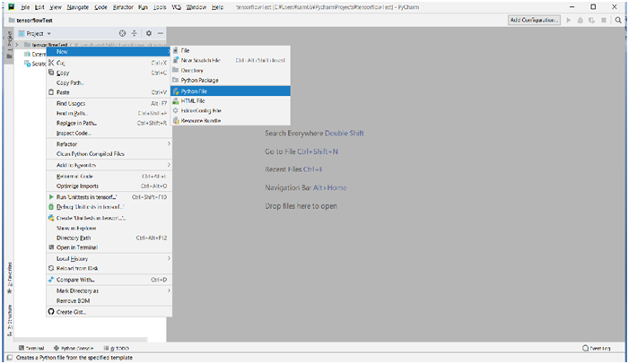Click the Run with Coverage toolbar icon
The height and width of the screenshot is (364, 629).
[x=591, y=20]
